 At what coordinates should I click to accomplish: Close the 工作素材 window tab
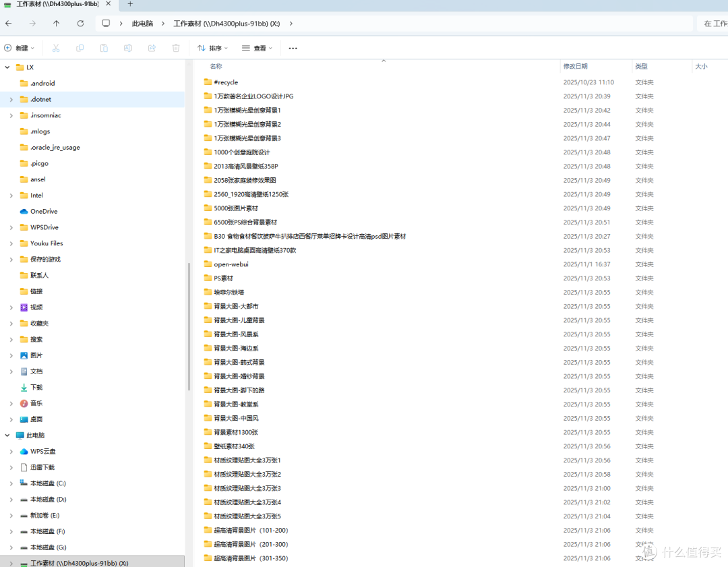[x=108, y=4]
